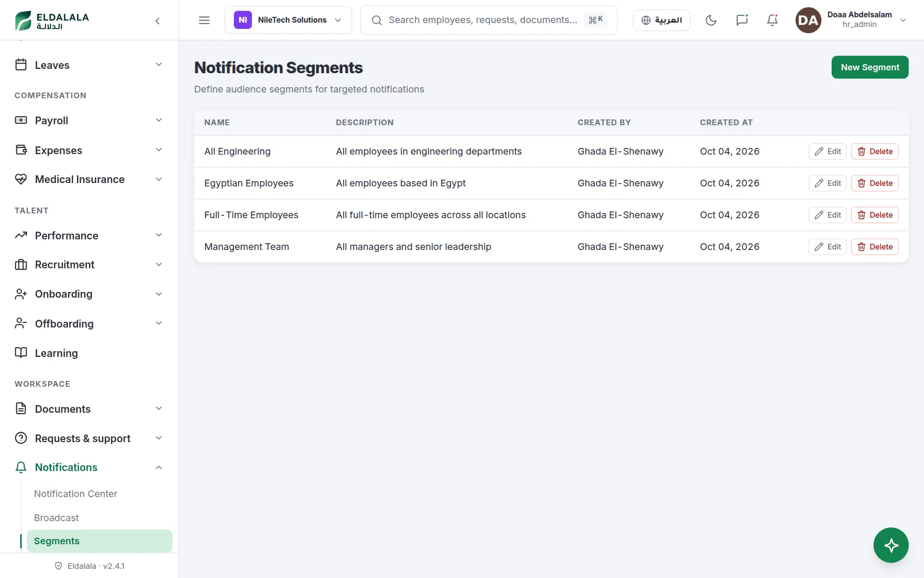The width and height of the screenshot is (924, 578).
Task: Collapse the Notifications section chevron
Action: pos(159,467)
